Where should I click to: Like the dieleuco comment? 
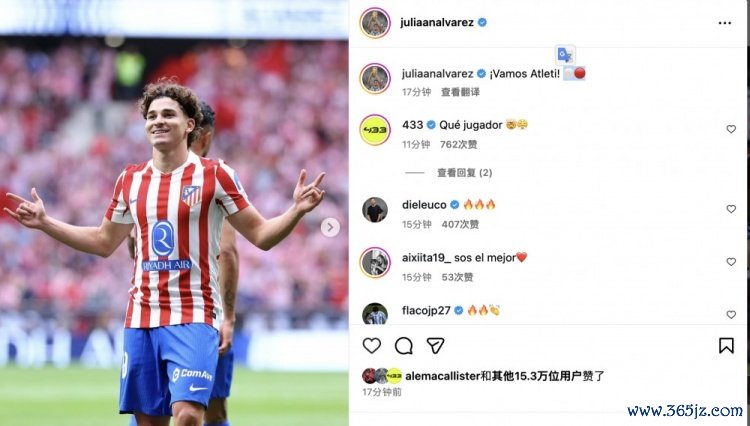click(731, 209)
